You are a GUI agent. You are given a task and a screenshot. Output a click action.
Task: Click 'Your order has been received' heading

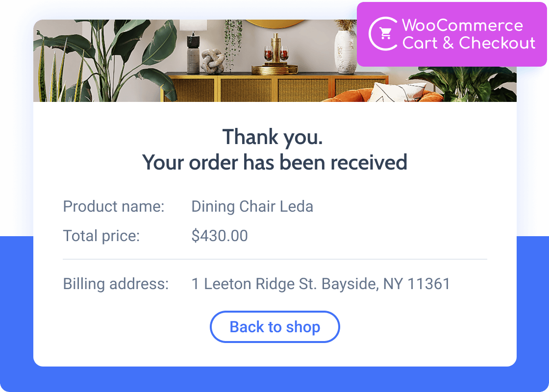pyautogui.click(x=274, y=162)
